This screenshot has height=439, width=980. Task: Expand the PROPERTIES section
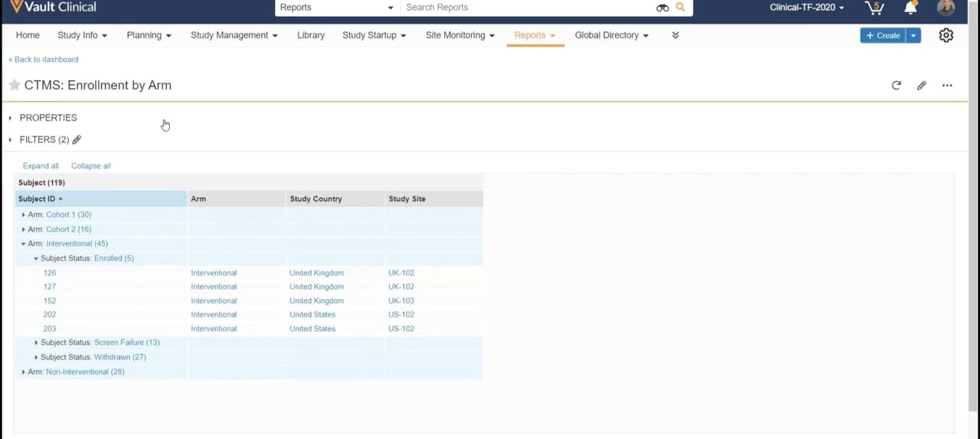[x=10, y=118]
